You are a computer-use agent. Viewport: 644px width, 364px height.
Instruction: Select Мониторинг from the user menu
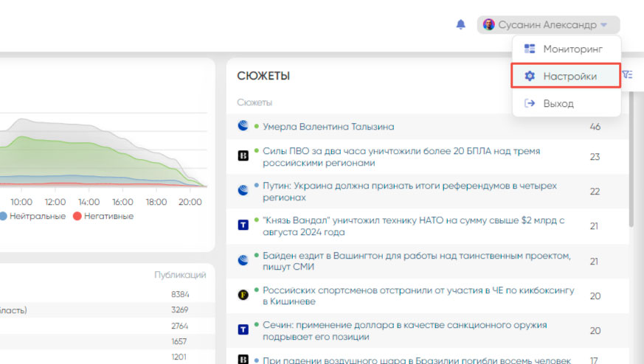[x=572, y=49]
